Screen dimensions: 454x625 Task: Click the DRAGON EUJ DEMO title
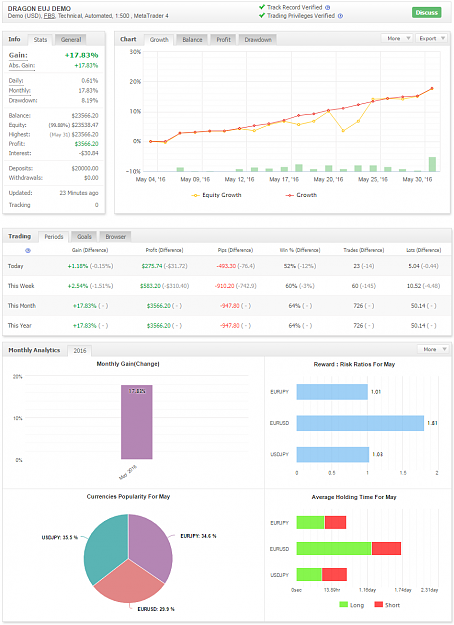coord(39,8)
